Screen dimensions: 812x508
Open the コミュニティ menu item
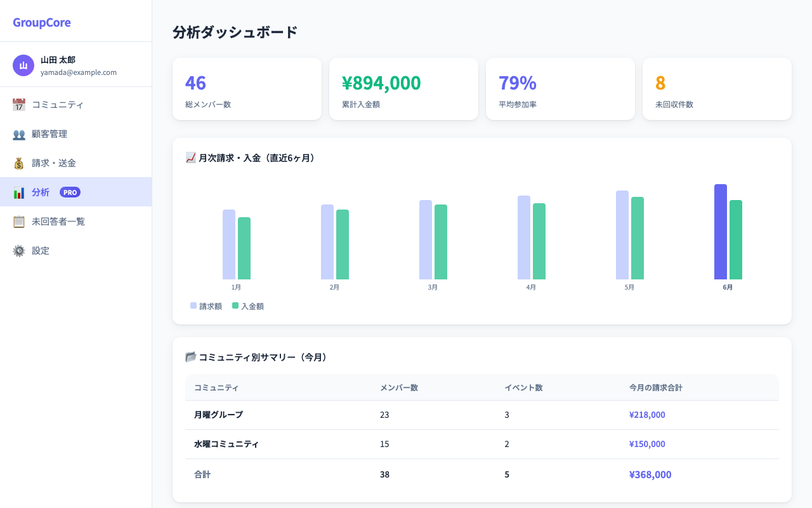[x=75, y=105]
